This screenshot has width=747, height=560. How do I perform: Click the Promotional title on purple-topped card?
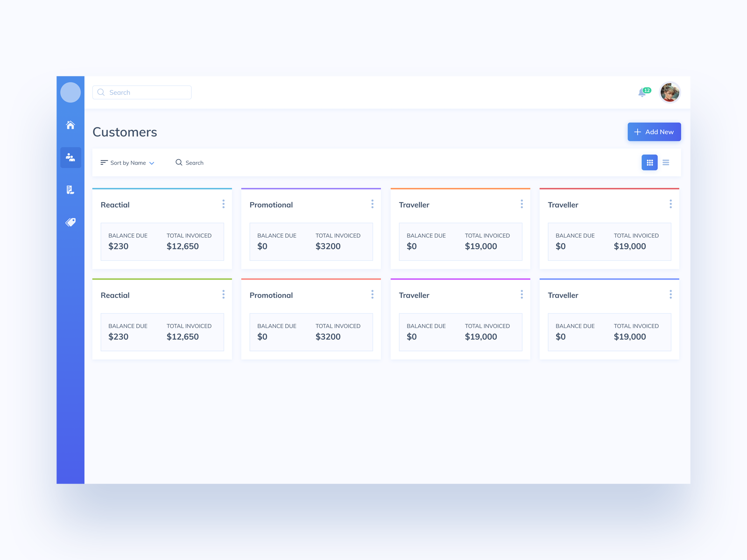[x=271, y=205]
